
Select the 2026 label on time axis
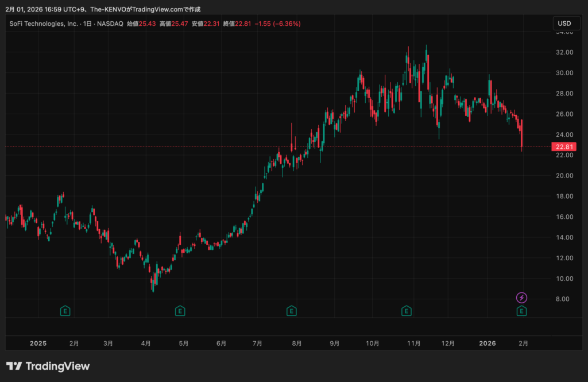coord(488,344)
